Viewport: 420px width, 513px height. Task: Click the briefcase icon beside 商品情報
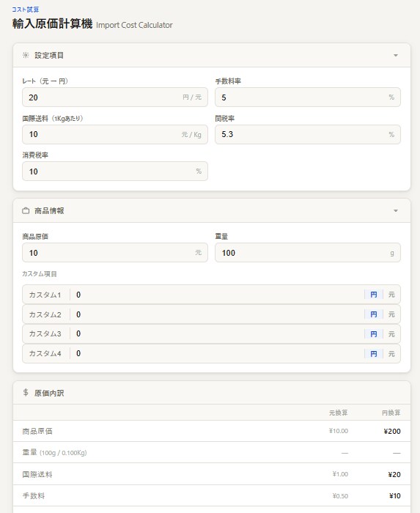pyautogui.click(x=26, y=211)
